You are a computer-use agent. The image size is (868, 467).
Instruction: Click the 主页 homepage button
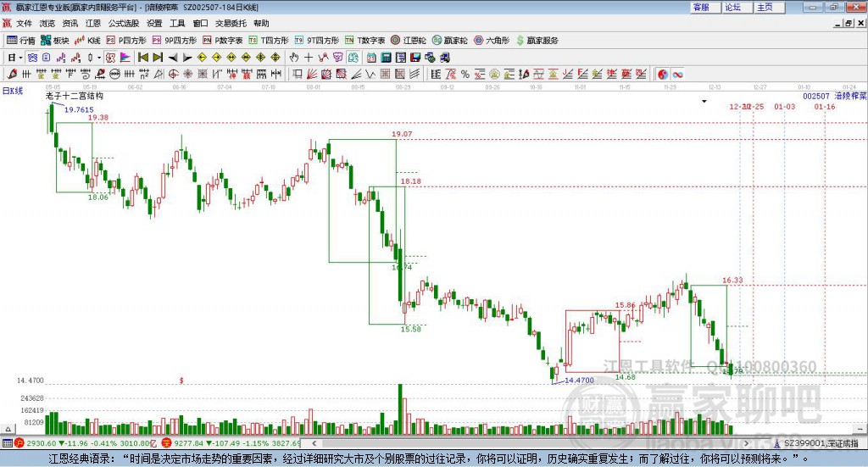pyautogui.click(x=769, y=7)
